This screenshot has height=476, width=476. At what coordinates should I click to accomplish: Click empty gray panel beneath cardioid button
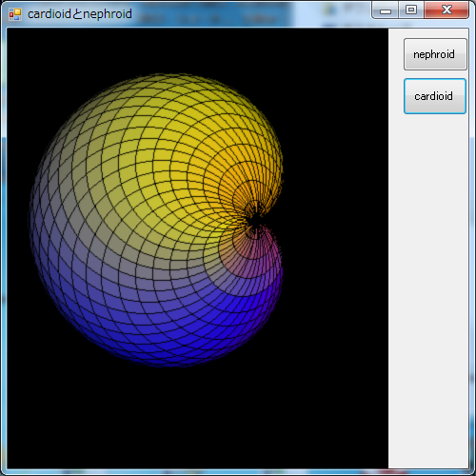coord(428,286)
